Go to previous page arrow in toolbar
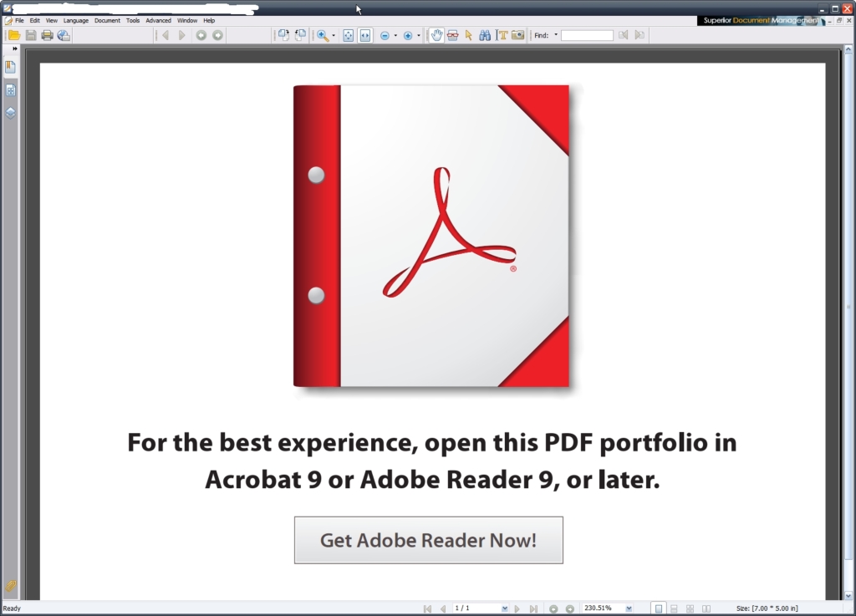Viewport: 856px width, 616px height. click(x=166, y=35)
